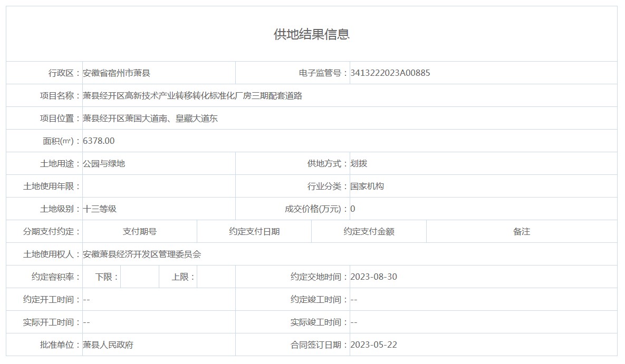The height and width of the screenshot is (364, 625).
Task: Select the electronic supervision number 3413222023A00885
Action: click(390, 73)
